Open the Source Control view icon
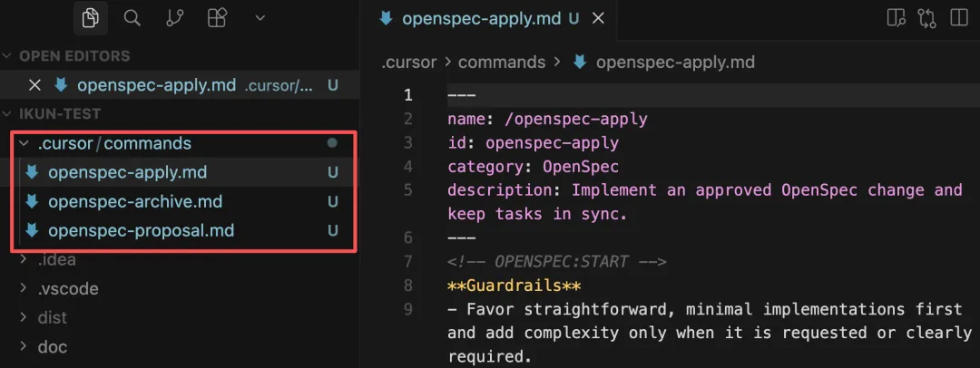Screen dimensions: 980x368 (174, 19)
